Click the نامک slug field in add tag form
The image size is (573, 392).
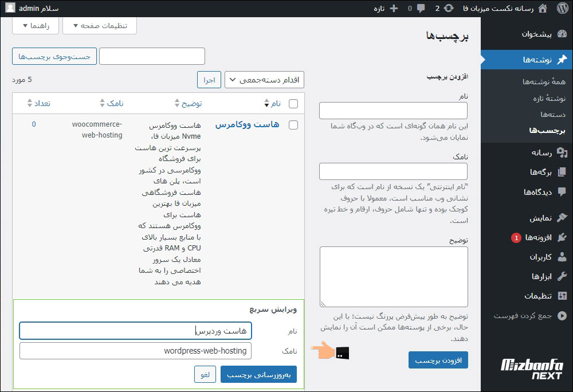pos(393,171)
